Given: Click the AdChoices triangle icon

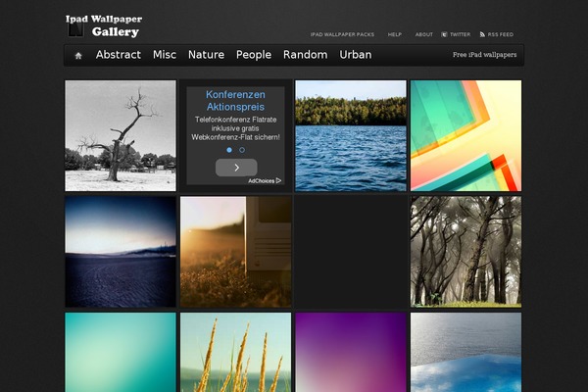Looking at the screenshot, I should (278, 180).
